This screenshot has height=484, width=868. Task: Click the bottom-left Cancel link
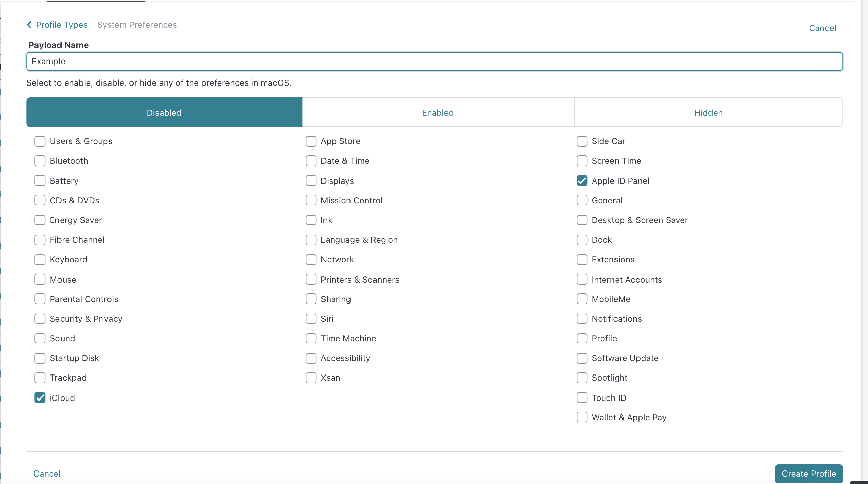click(x=47, y=474)
